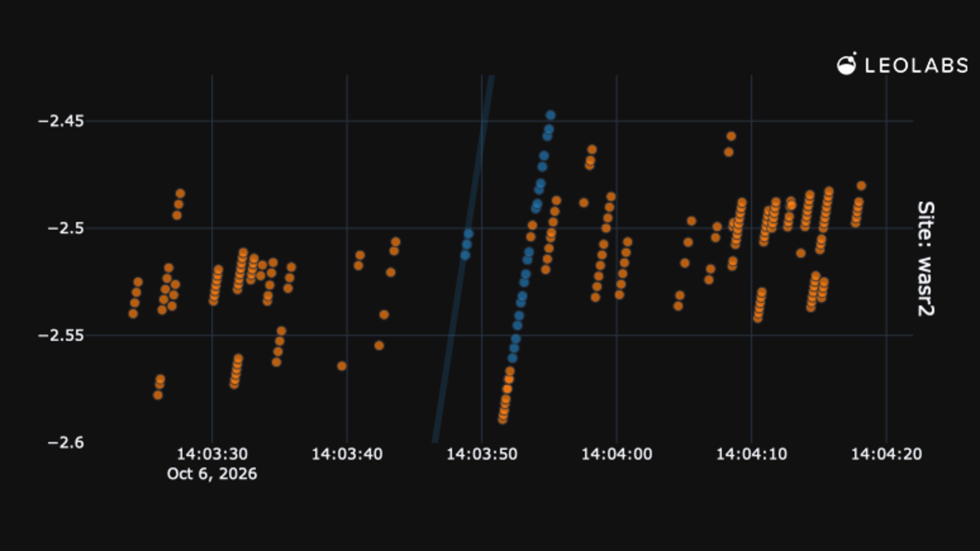Select the highest orange point near 14:04:08
The width and height of the screenshot is (980, 551).
click(731, 136)
